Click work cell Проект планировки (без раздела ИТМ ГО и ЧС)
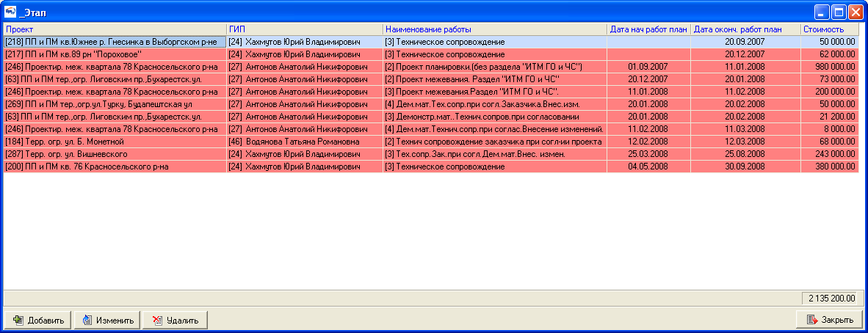The image size is (868, 333). [495, 66]
